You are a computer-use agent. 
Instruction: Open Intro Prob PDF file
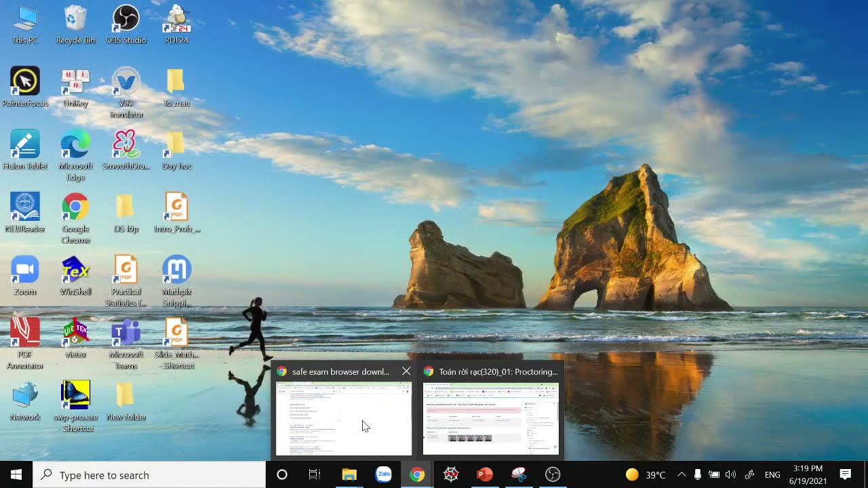pos(176,213)
